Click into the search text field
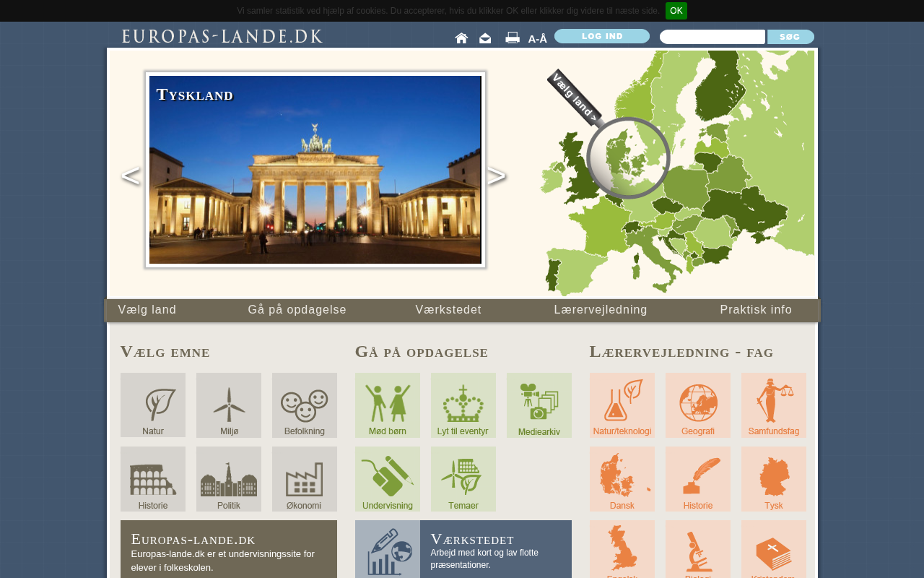Viewport: 924px width, 578px height. pyautogui.click(x=712, y=37)
